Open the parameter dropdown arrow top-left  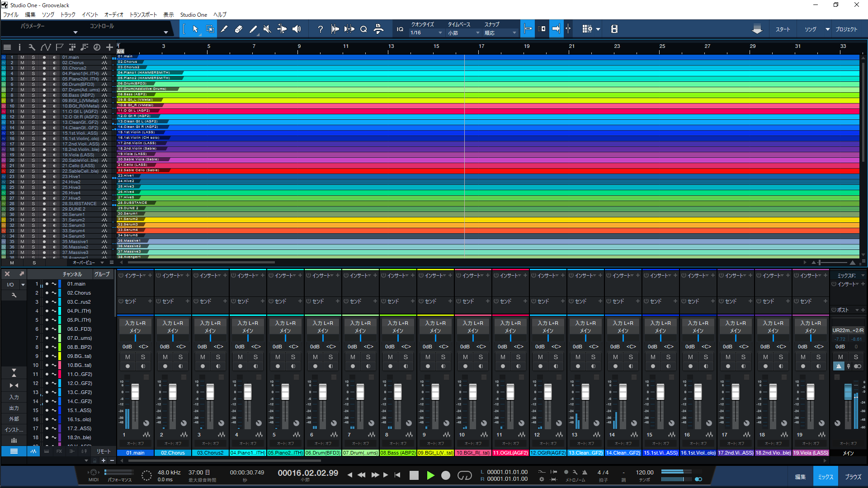[75, 33]
